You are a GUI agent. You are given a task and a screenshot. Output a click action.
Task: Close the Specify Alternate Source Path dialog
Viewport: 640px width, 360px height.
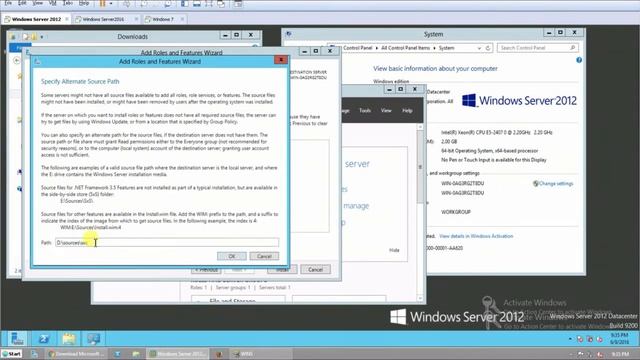[281, 60]
